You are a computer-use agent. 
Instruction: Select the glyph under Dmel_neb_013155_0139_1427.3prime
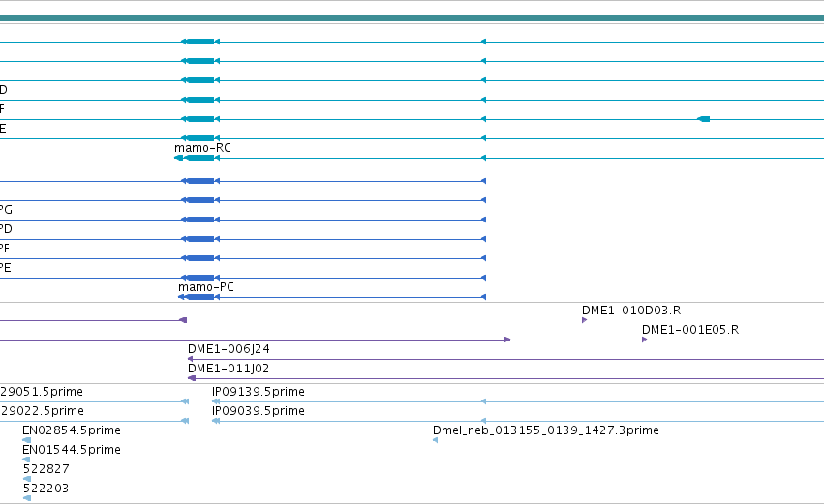(x=435, y=440)
